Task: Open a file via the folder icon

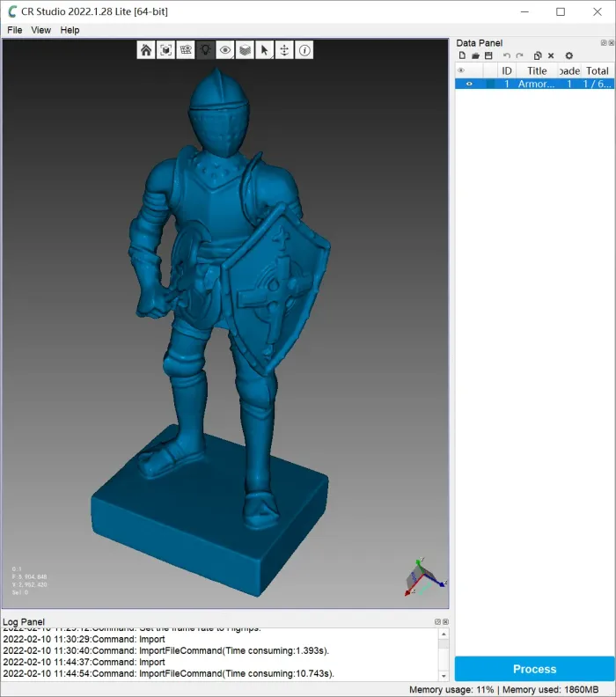Action: click(475, 55)
